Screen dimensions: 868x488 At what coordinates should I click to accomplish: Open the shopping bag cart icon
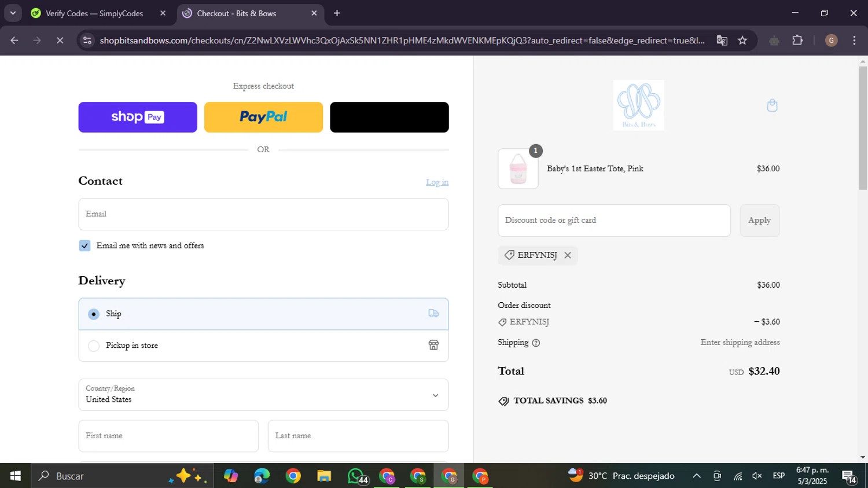tap(772, 105)
